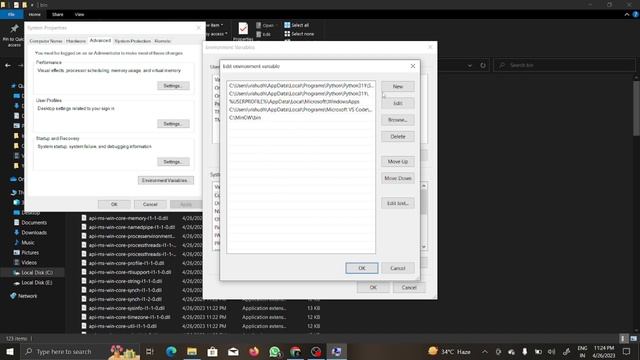Launch Microsoft Edge from the taskbar

171,351
